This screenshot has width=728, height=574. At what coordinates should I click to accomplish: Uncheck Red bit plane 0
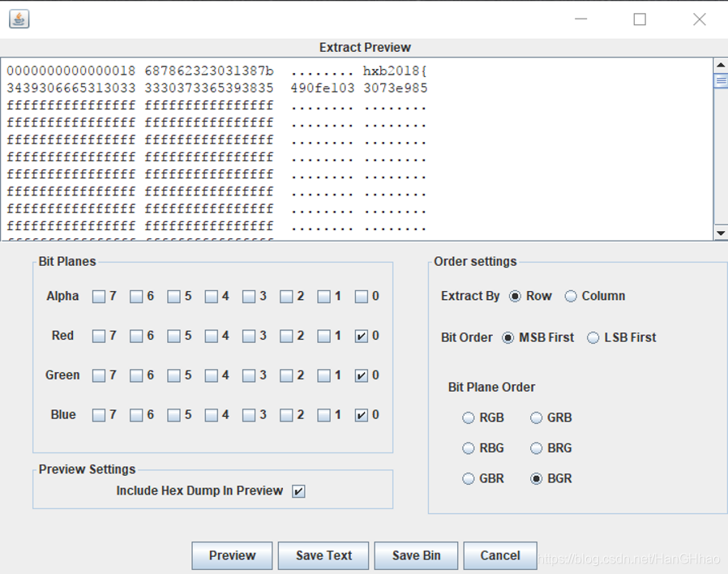click(362, 336)
